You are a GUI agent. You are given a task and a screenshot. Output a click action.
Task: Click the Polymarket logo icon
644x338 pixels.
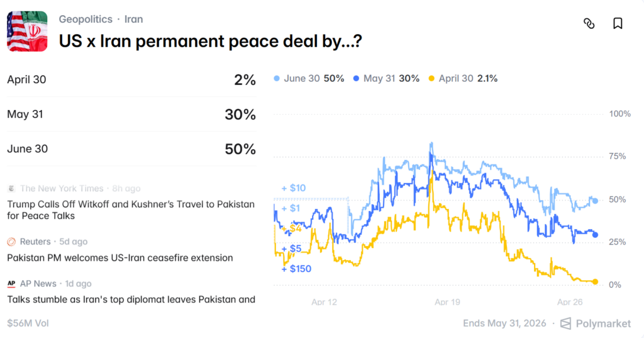[565, 324]
